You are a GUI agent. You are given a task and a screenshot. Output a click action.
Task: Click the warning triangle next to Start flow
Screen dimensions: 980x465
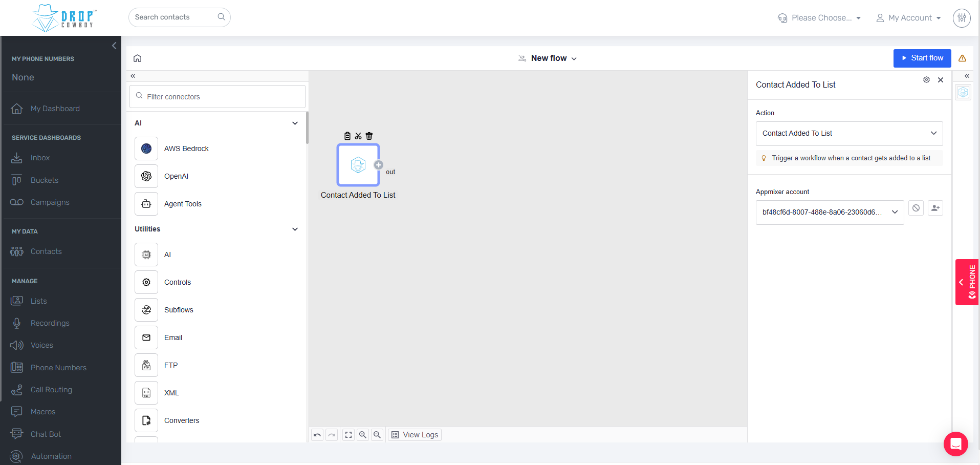963,58
